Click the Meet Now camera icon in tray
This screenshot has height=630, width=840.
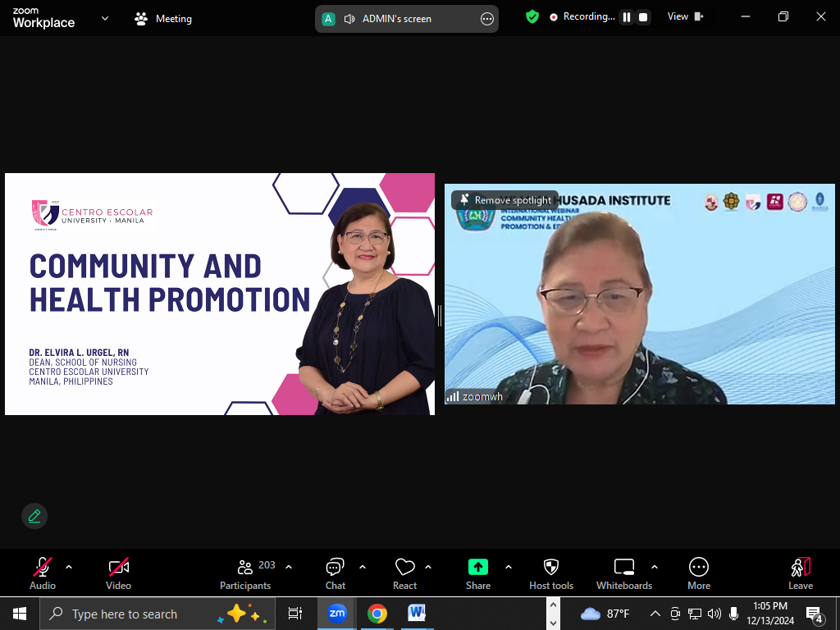tap(675, 614)
